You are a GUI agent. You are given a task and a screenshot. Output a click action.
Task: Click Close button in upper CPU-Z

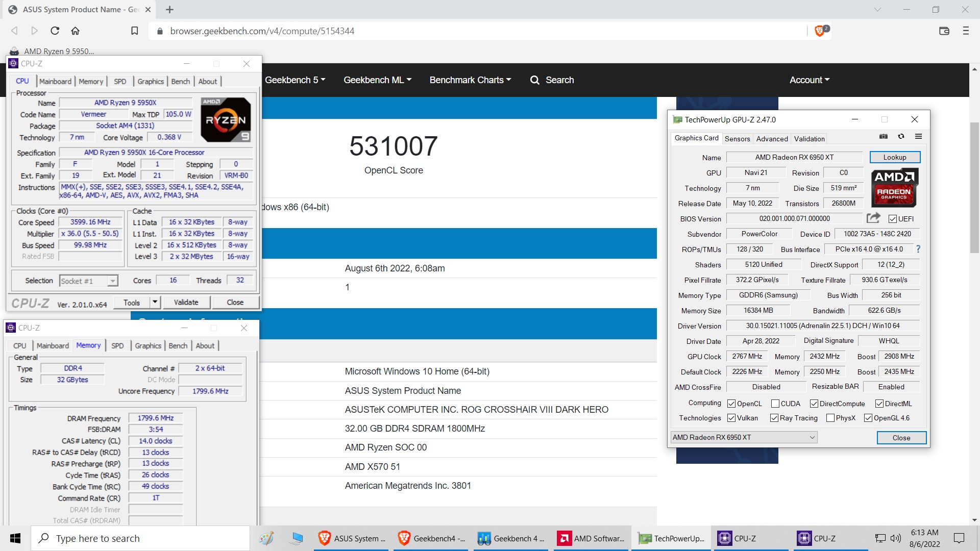[x=235, y=302]
